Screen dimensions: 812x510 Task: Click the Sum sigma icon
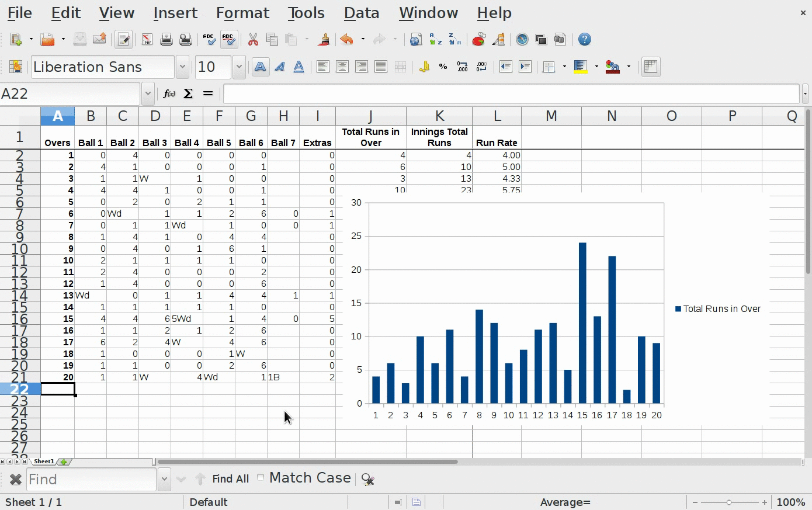click(x=188, y=93)
